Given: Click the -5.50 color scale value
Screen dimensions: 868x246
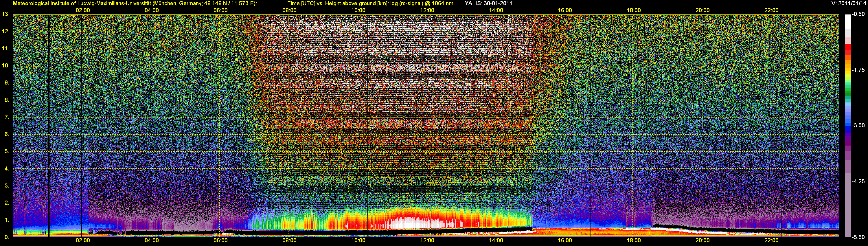Looking at the screenshot, I should [858, 237].
